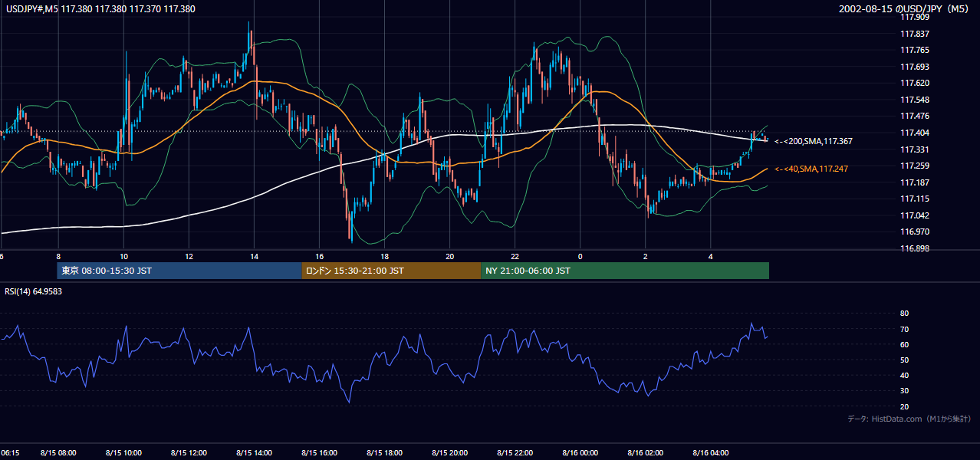Click the 117.548 price axis label
Viewport: 980px width, 460px height.
[x=915, y=100]
